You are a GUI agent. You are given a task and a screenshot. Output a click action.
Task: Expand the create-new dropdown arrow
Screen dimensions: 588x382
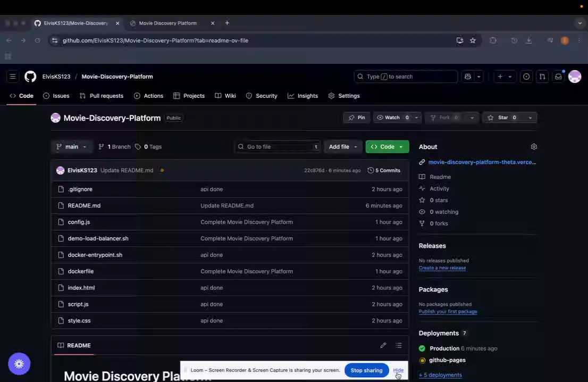coord(510,77)
